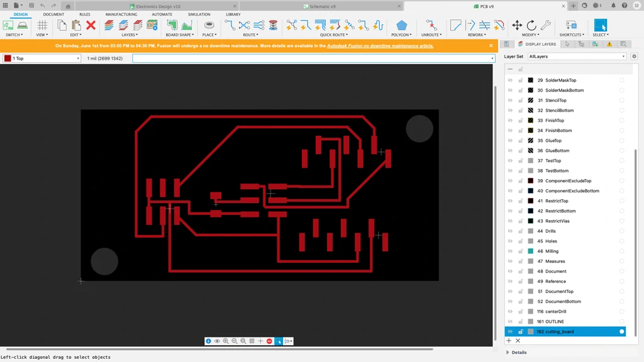Click the zoom out magnifier icon

tap(235, 341)
